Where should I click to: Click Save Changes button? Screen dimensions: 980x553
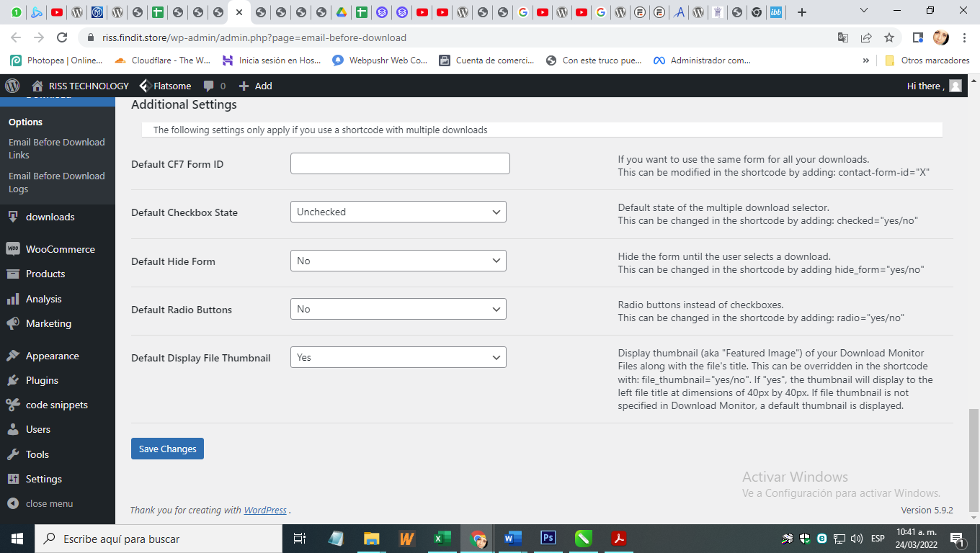(167, 449)
